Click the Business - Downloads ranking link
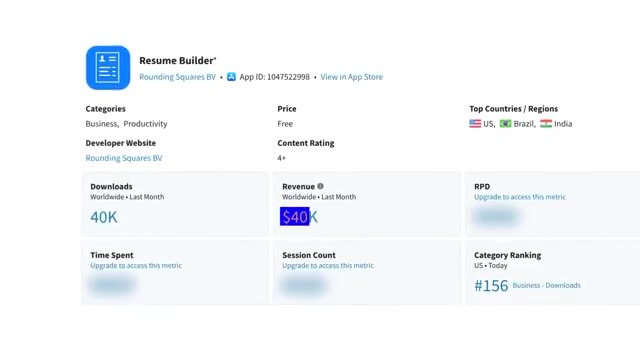The height and width of the screenshot is (360, 640). click(547, 285)
